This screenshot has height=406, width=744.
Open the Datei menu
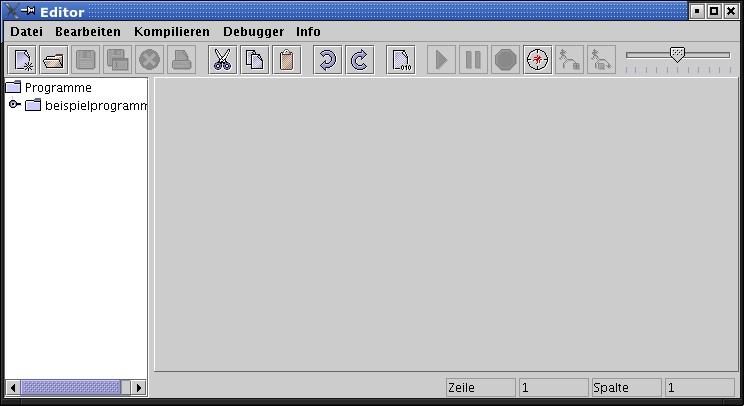[x=26, y=31]
